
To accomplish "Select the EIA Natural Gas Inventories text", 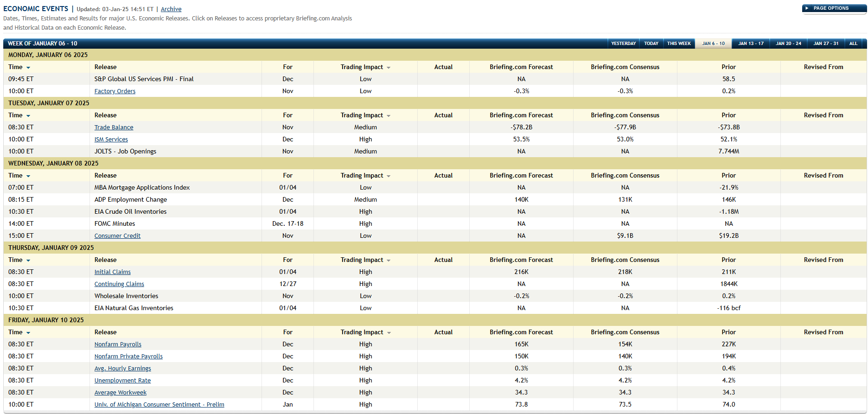I will [x=134, y=308].
